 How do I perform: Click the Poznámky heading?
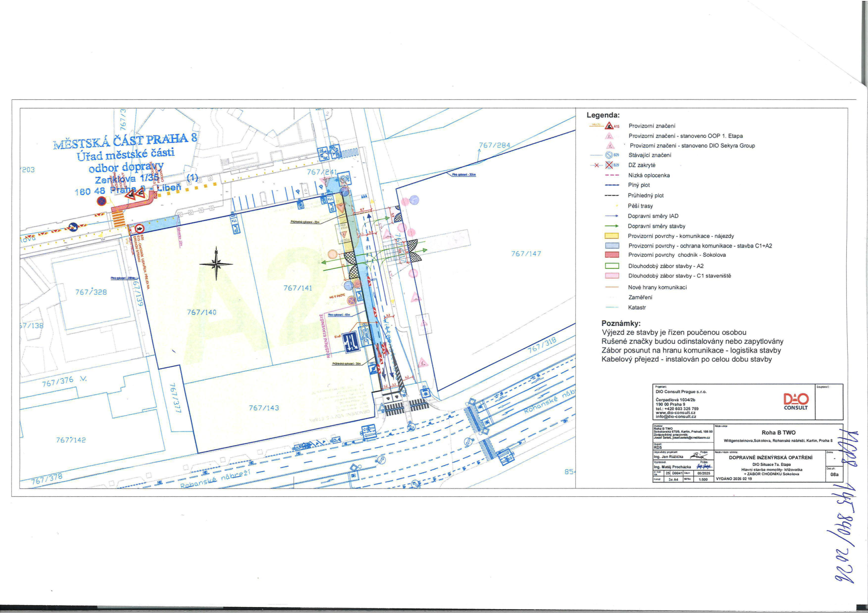(x=621, y=323)
